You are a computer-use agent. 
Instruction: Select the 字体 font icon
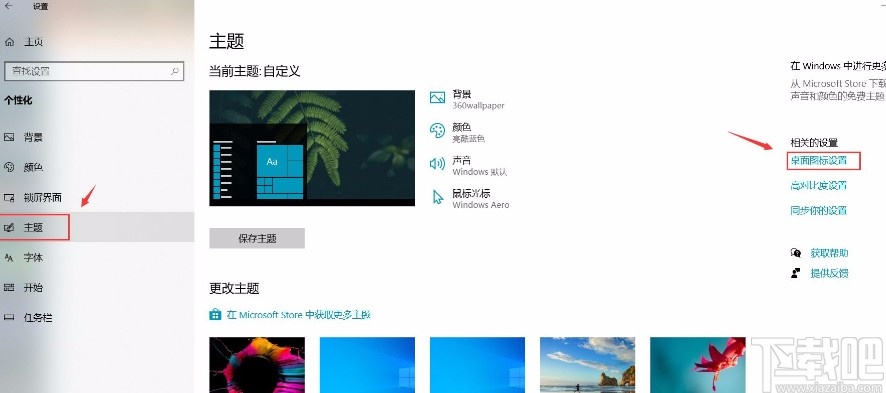[x=9, y=257]
